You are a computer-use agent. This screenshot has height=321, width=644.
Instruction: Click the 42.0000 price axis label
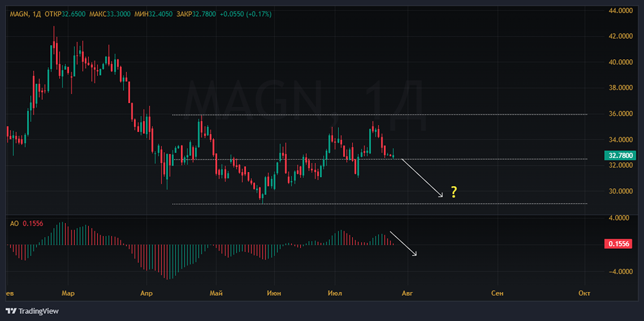pos(621,36)
